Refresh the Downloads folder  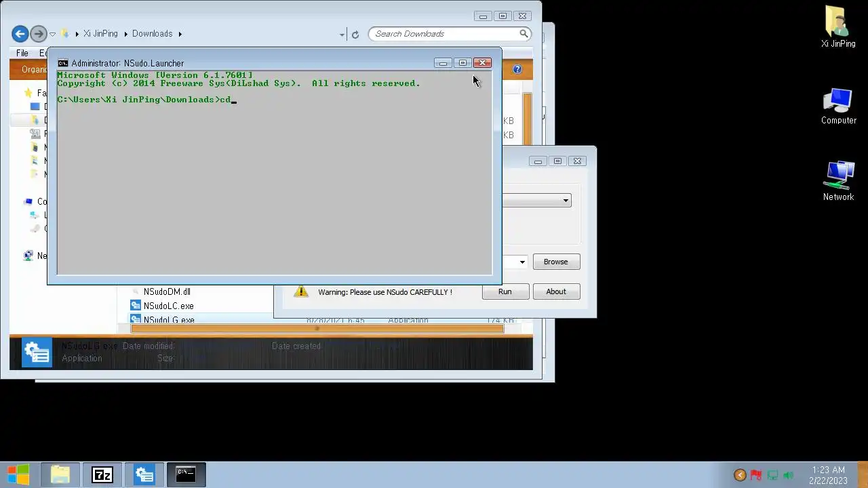coord(355,34)
